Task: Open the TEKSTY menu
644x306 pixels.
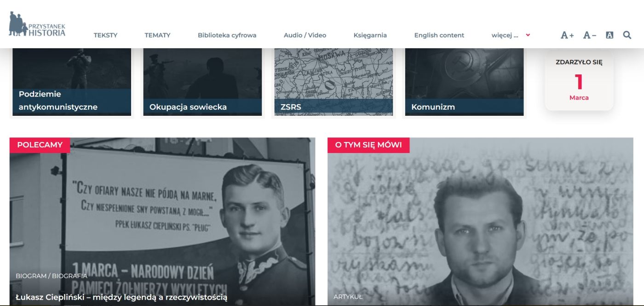Action: coord(105,35)
